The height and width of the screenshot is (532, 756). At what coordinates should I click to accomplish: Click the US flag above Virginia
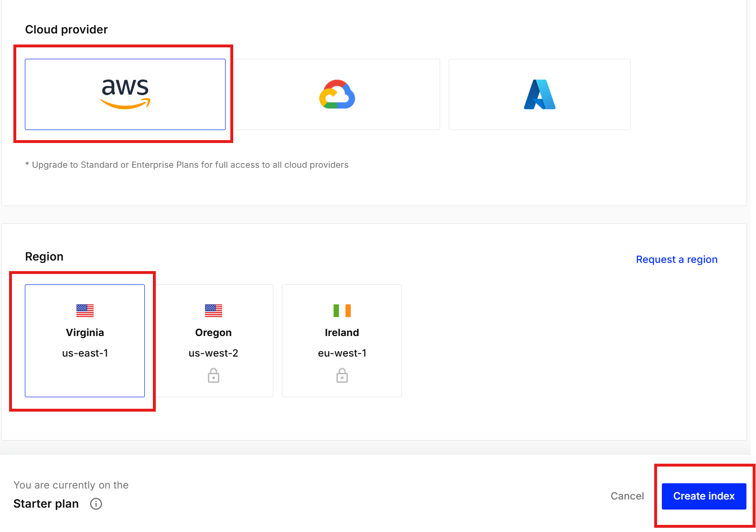85,311
